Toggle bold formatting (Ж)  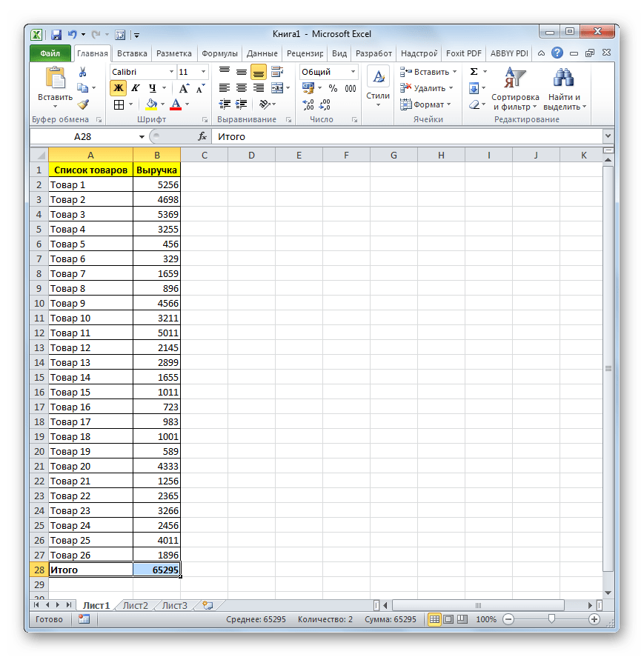click(118, 88)
